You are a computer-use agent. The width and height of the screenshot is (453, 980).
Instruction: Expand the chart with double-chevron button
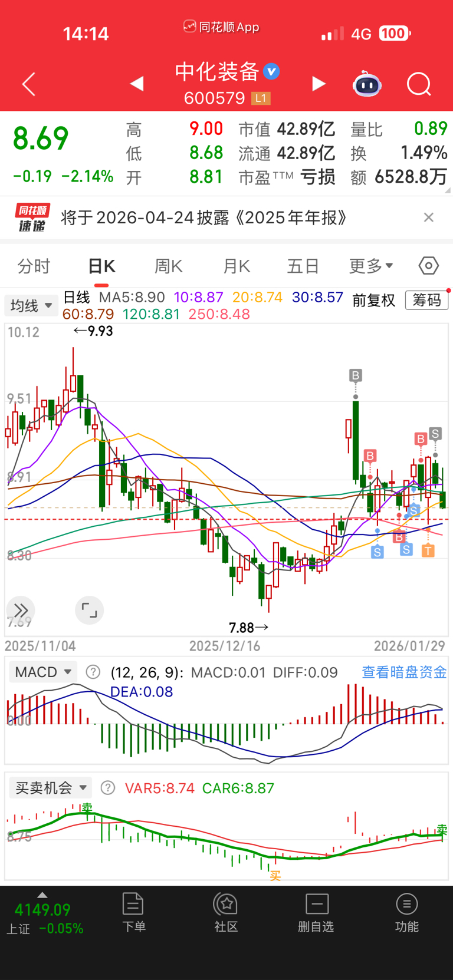click(21, 610)
